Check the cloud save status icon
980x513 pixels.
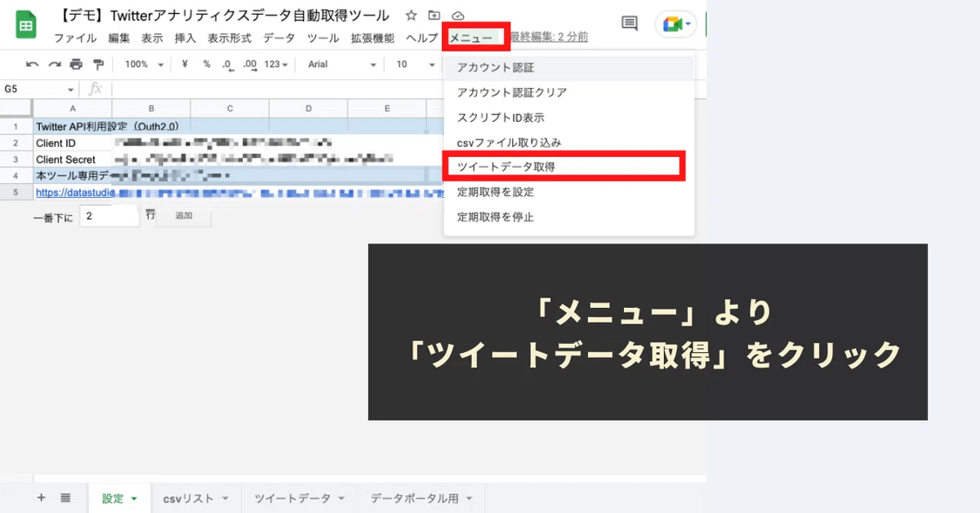(457, 16)
